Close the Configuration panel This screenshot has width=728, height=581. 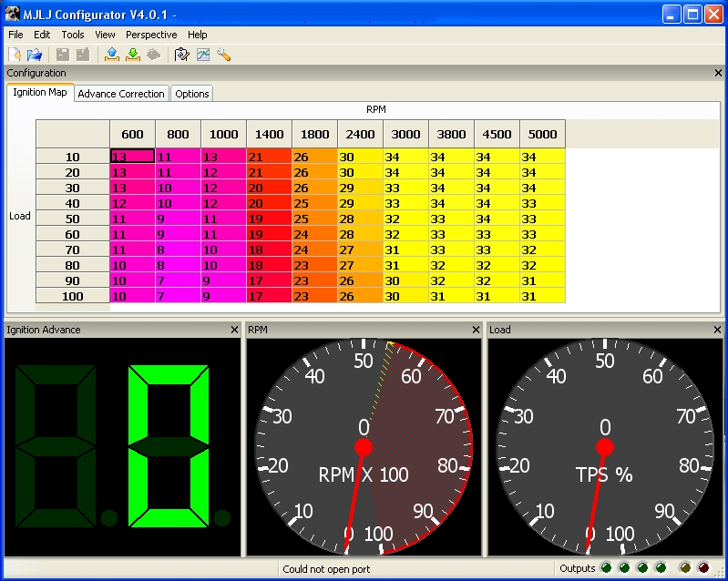point(718,73)
